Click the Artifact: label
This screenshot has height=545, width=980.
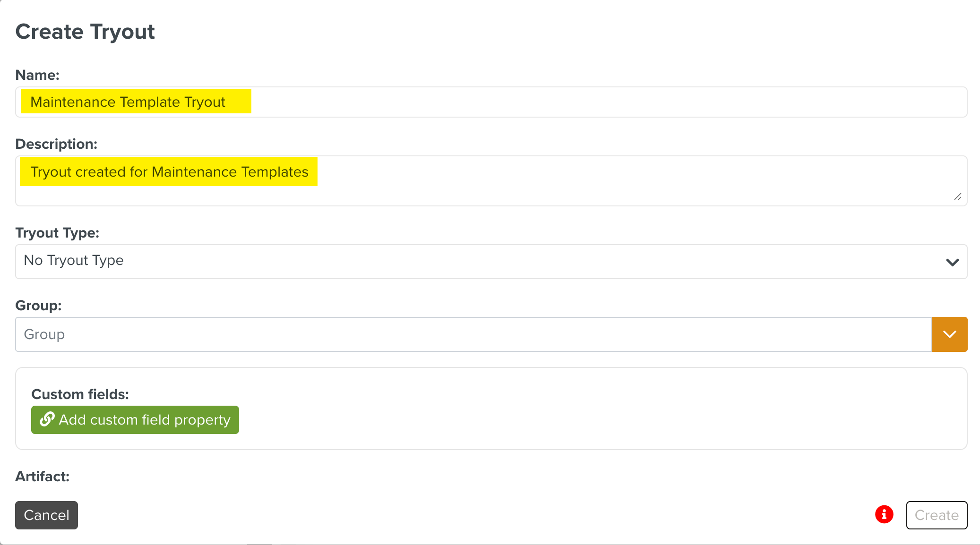coord(42,477)
